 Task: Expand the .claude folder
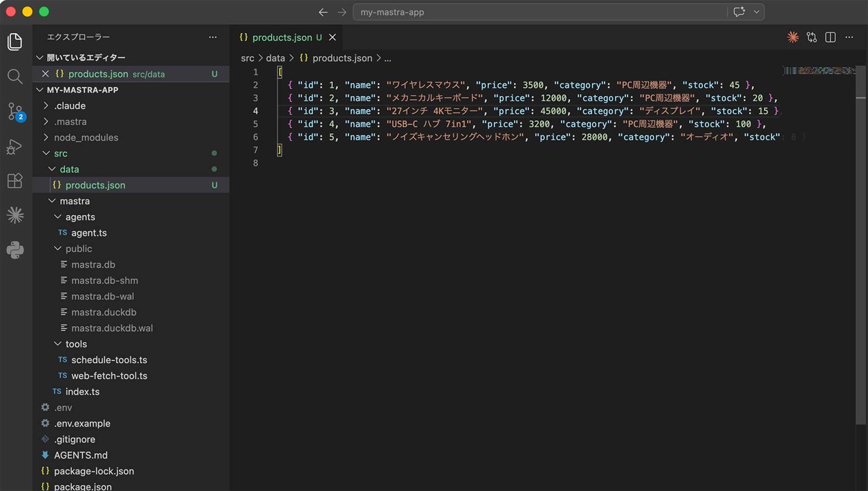point(131,106)
